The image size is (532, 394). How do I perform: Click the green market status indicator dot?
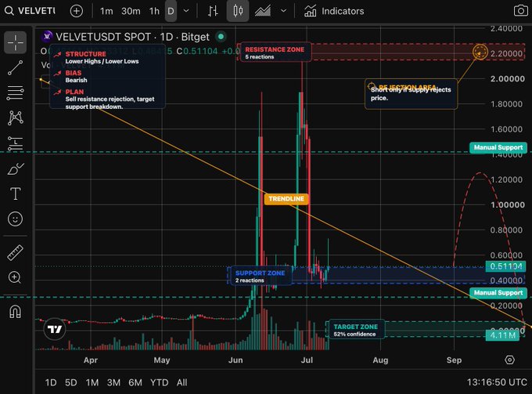pyautogui.click(x=221, y=36)
